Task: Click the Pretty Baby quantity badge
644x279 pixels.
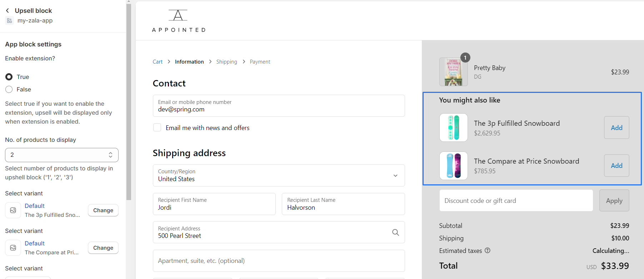Action: (465, 58)
